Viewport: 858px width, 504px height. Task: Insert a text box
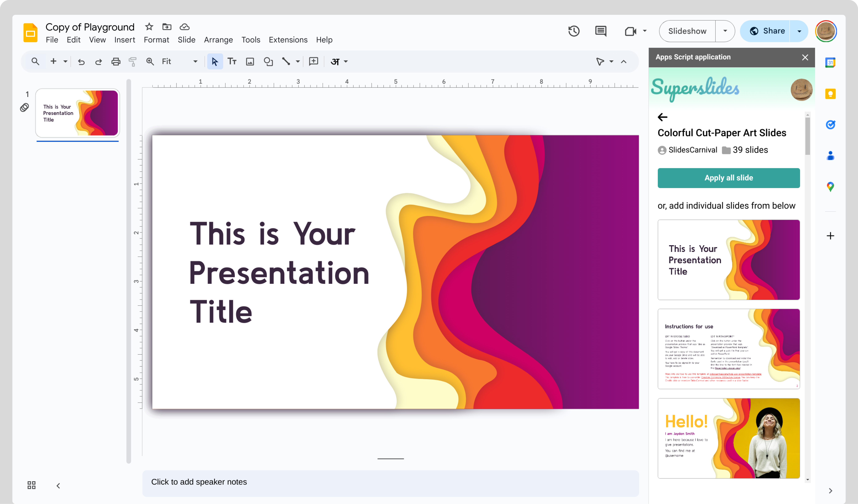click(x=232, y=61)
